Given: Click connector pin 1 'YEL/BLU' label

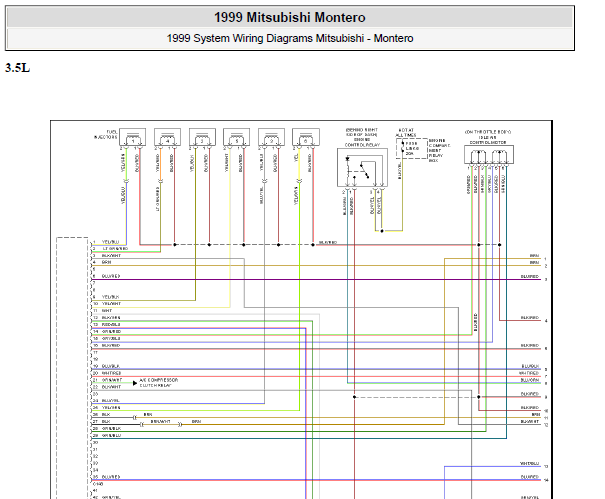Looking at the screenshot, I should coord(110,242).
